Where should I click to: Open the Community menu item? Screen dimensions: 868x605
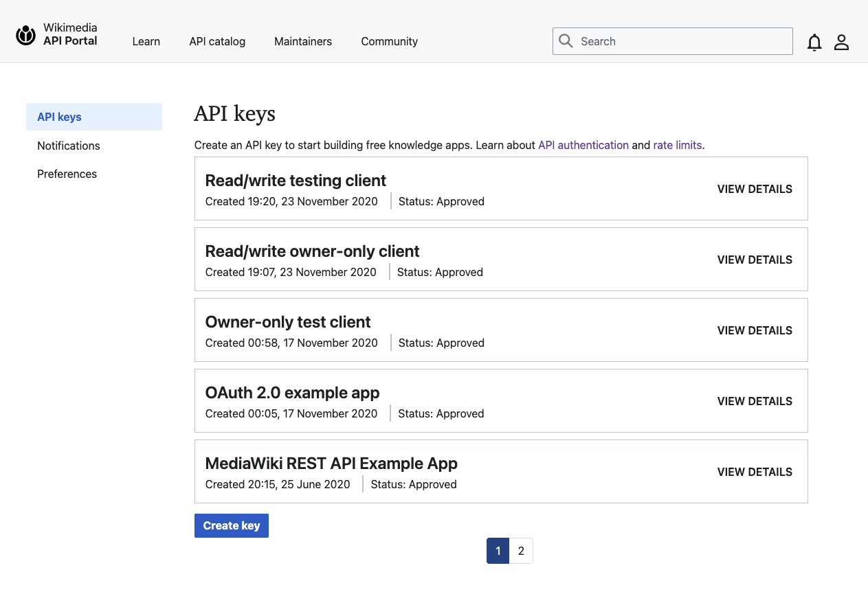(390, 41)
